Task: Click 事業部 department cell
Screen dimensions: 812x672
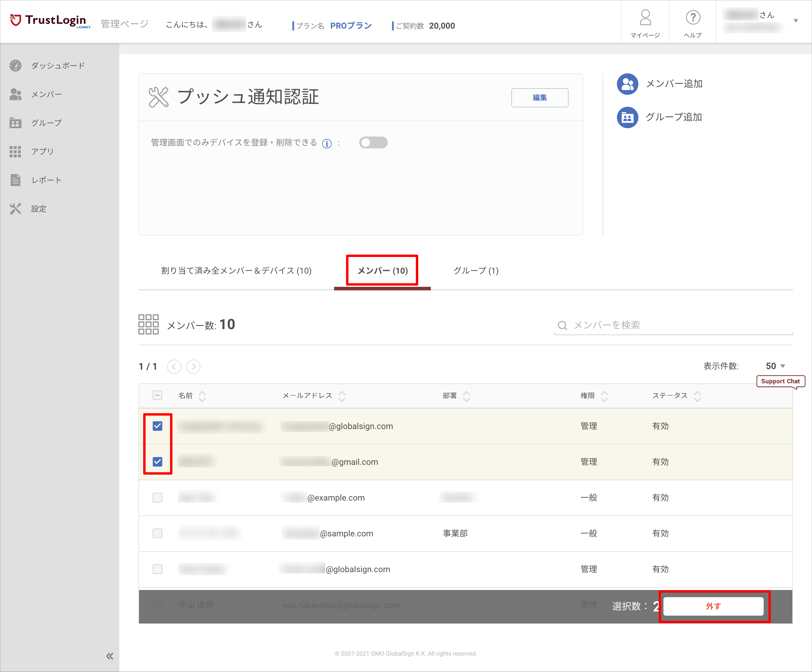Action: pos(455,533)
